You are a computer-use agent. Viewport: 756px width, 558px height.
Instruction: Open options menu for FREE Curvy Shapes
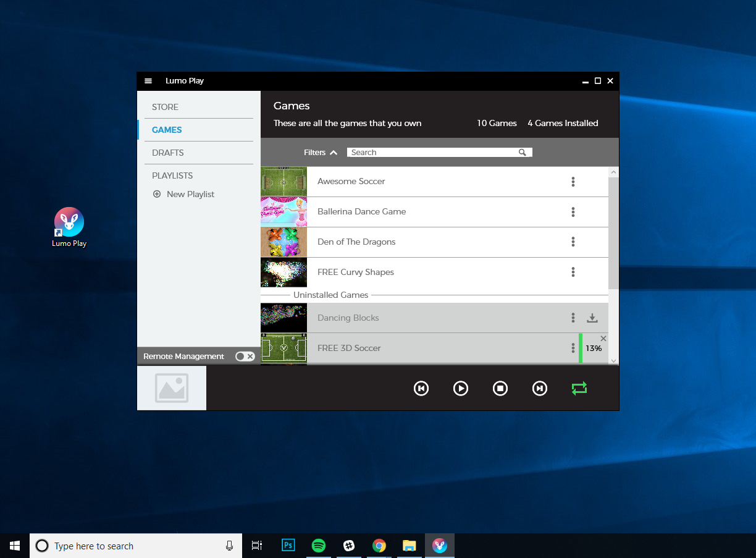(x=573, y=273)
